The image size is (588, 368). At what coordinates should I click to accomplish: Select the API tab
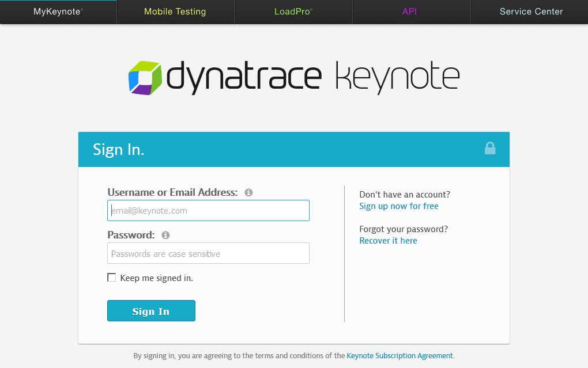coord(412,12)
